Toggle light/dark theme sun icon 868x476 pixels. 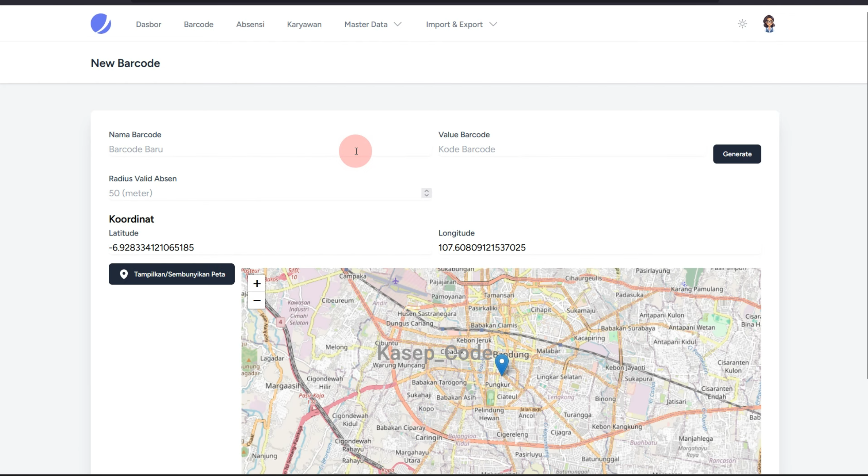click(x=742, y=24)
